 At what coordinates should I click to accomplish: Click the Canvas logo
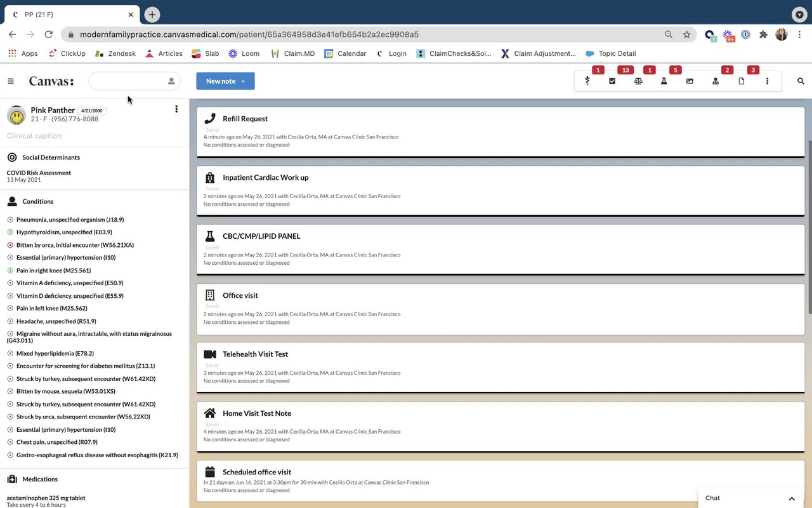coord(51,81)
